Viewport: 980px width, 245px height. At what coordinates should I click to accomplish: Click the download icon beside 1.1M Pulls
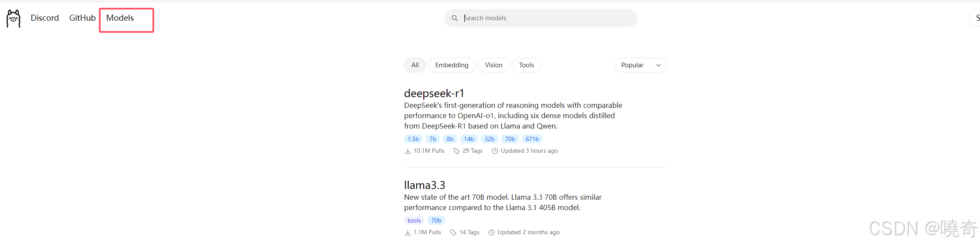click(407, 232)
